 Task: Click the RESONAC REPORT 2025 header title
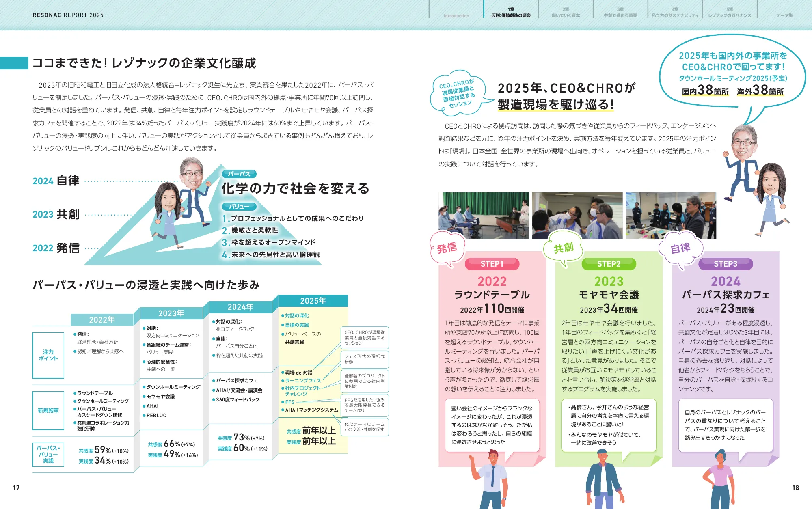(x=68, y=15)
